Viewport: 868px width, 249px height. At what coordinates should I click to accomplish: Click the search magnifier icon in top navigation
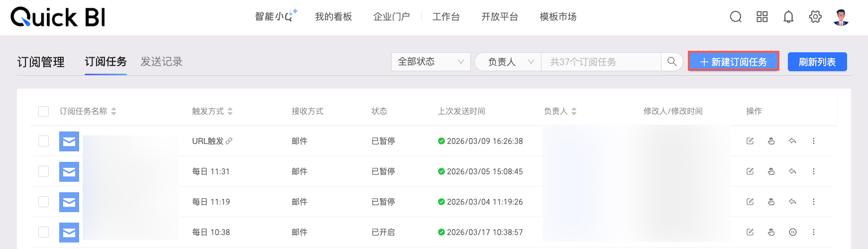coord(736,17)
